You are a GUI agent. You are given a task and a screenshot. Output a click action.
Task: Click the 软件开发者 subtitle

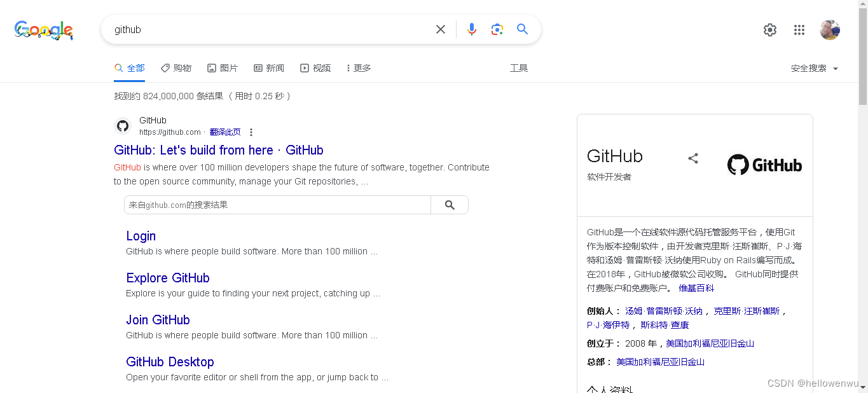point(609,177)
